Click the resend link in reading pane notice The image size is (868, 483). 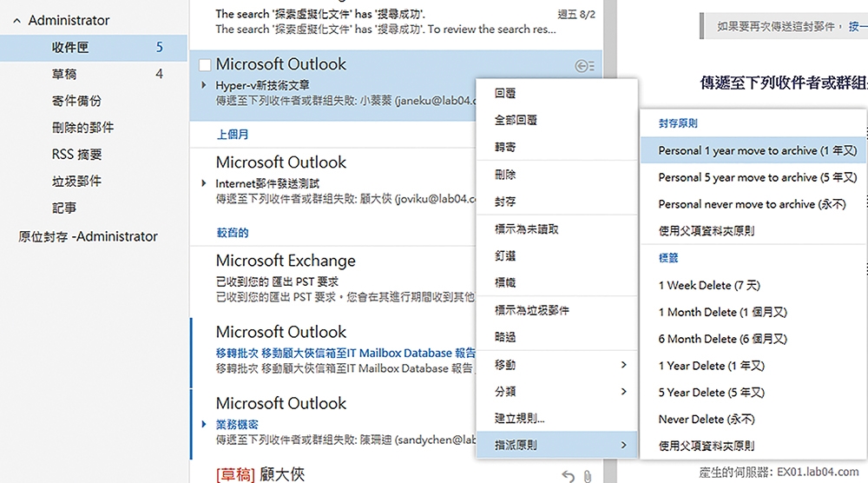point(858,26)
